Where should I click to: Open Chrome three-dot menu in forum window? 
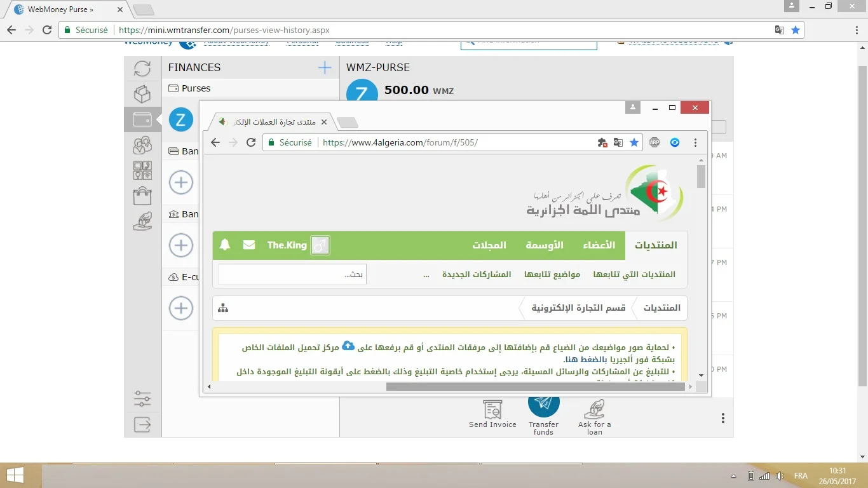(696, 143)
